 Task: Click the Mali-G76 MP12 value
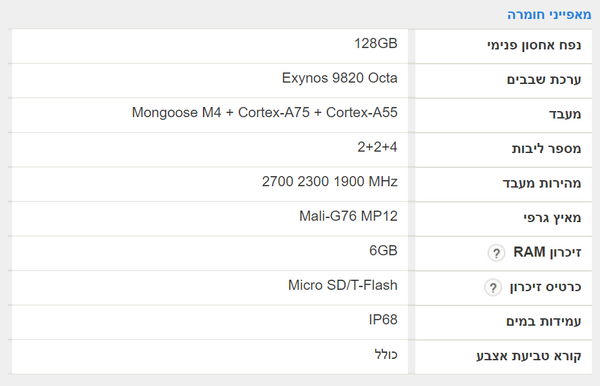[348, 216]
